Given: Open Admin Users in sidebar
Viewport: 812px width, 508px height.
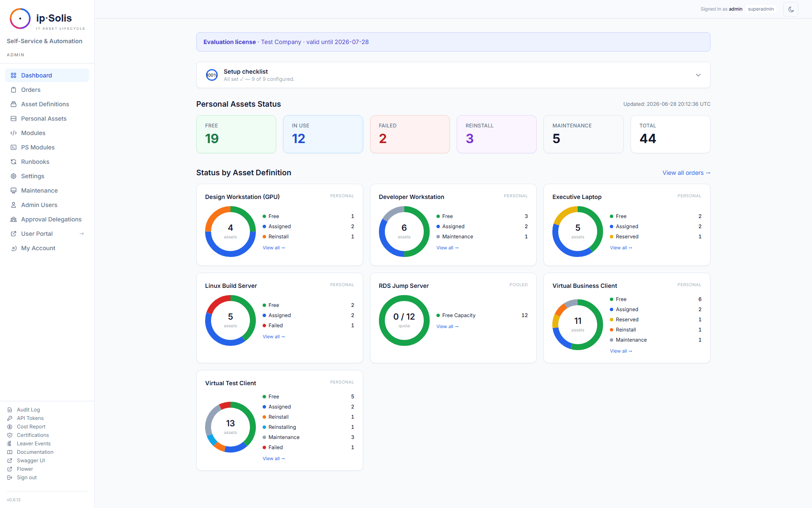Looking at the screenshot, I should (x=47, y=205).
